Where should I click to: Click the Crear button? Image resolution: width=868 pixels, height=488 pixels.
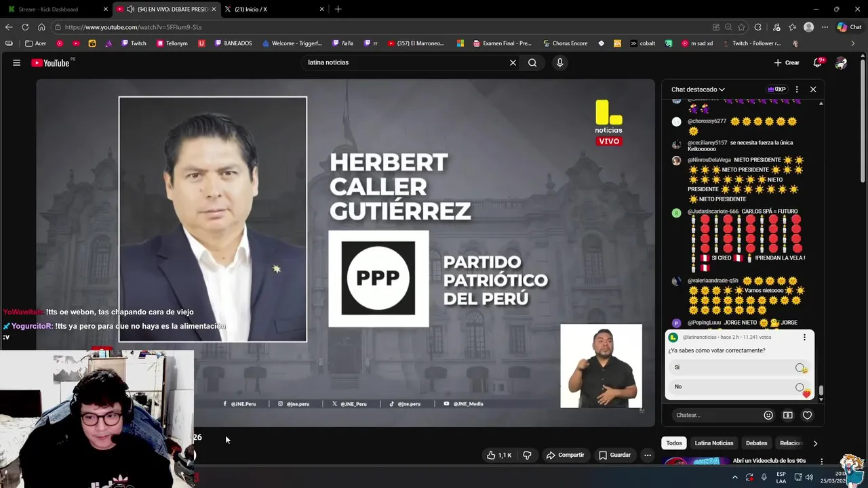[787, 62]
